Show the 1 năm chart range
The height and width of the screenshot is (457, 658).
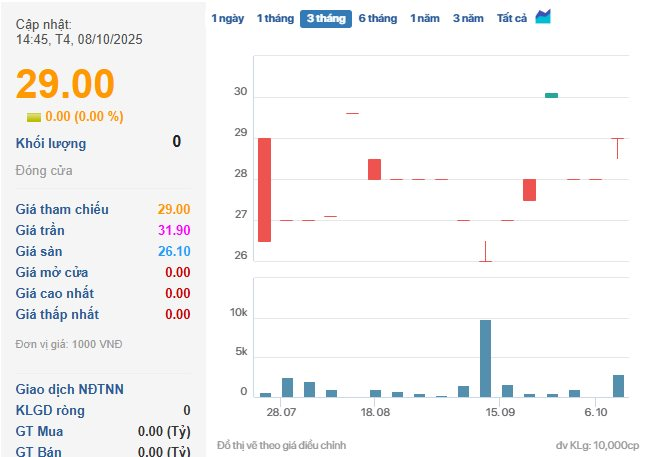point(425,18)
